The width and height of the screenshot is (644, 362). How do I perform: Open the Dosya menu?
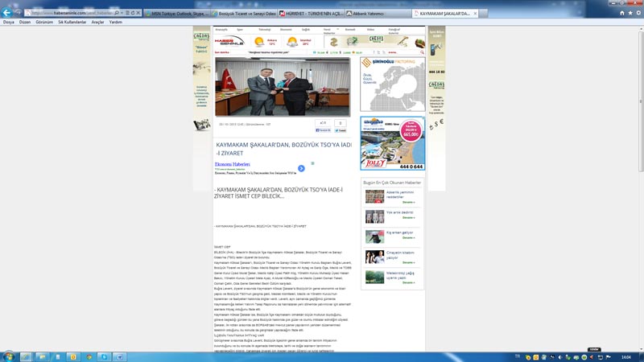coord(9,23)
